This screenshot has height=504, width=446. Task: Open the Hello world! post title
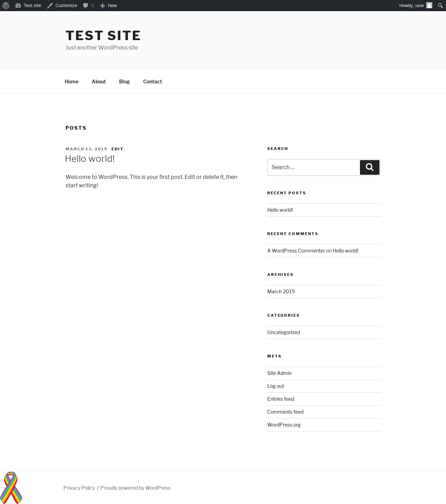(90, 159)
